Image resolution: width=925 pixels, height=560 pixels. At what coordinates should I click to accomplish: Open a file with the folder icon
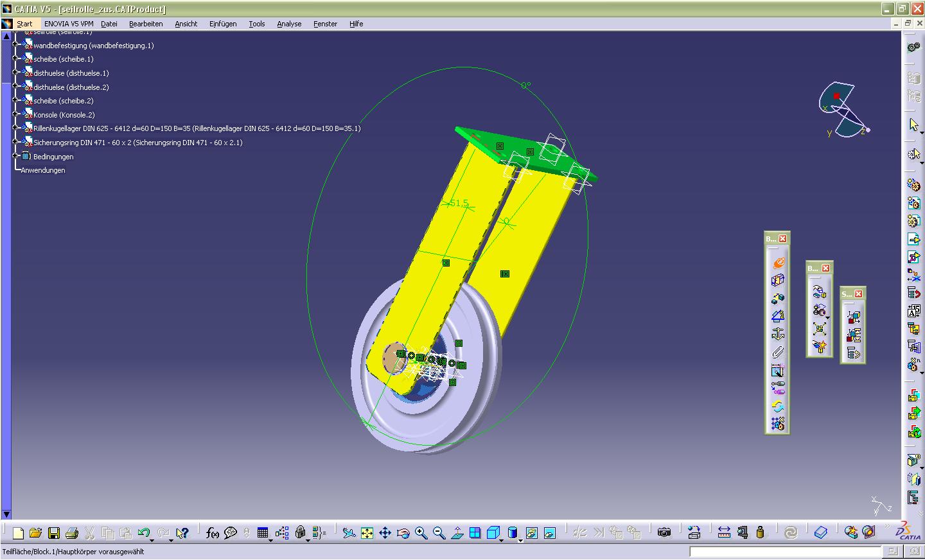36,533
